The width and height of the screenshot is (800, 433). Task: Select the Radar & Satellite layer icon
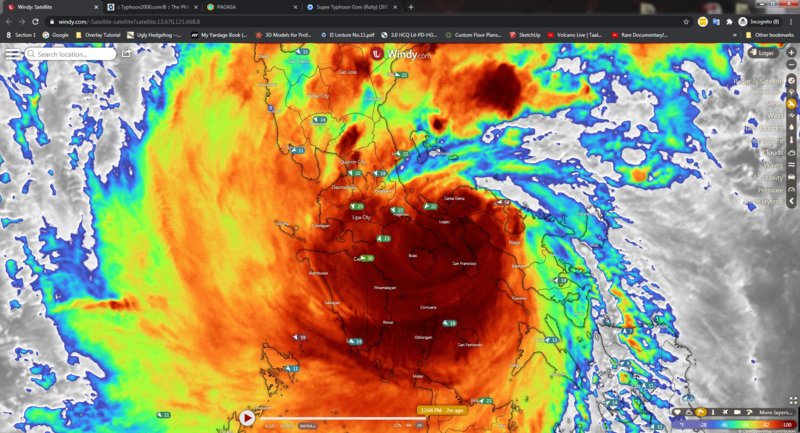[x=791, y=79]
